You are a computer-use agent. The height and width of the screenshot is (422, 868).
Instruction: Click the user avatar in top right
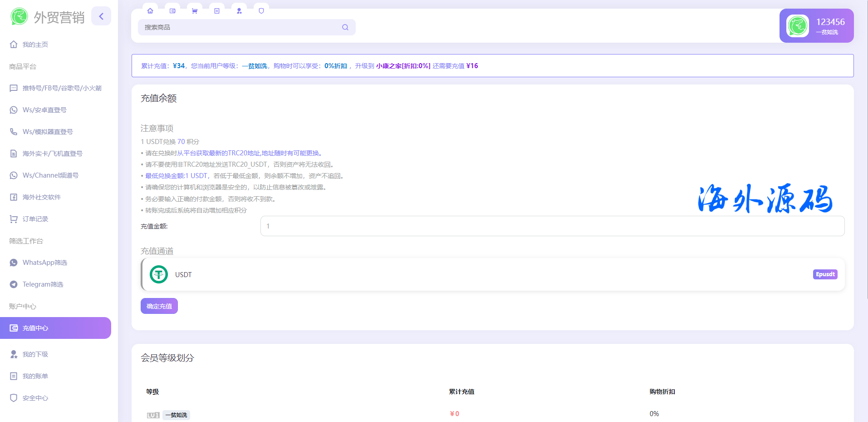pyautogui.click(x=797, y=26)
